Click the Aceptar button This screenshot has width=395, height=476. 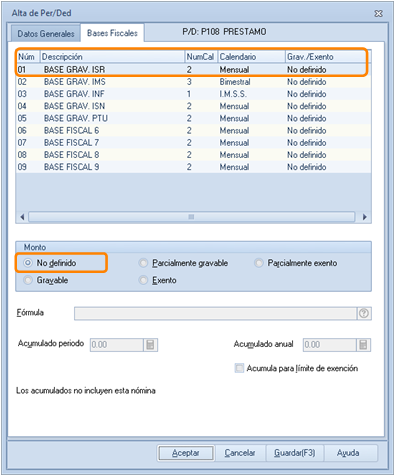186,453
